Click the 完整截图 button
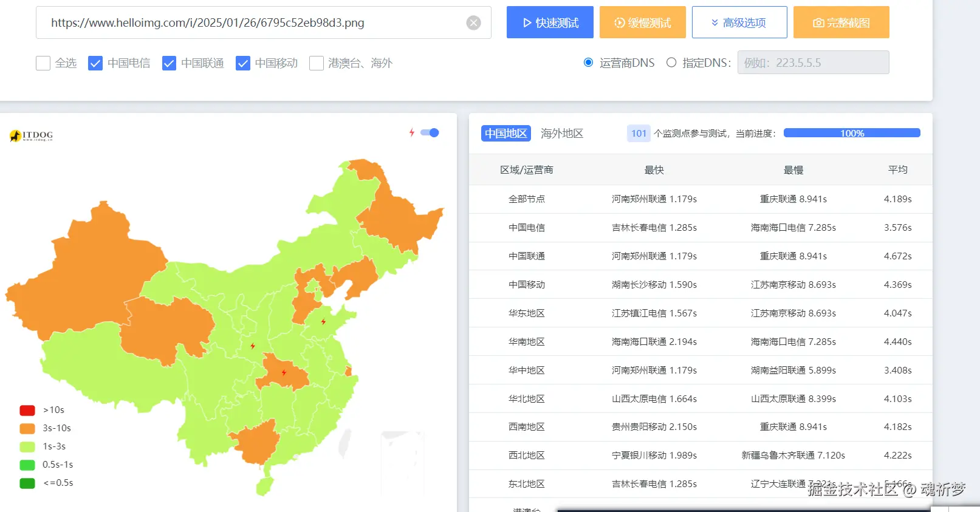This screenshot has height=512, width=980. click(841, 22)
